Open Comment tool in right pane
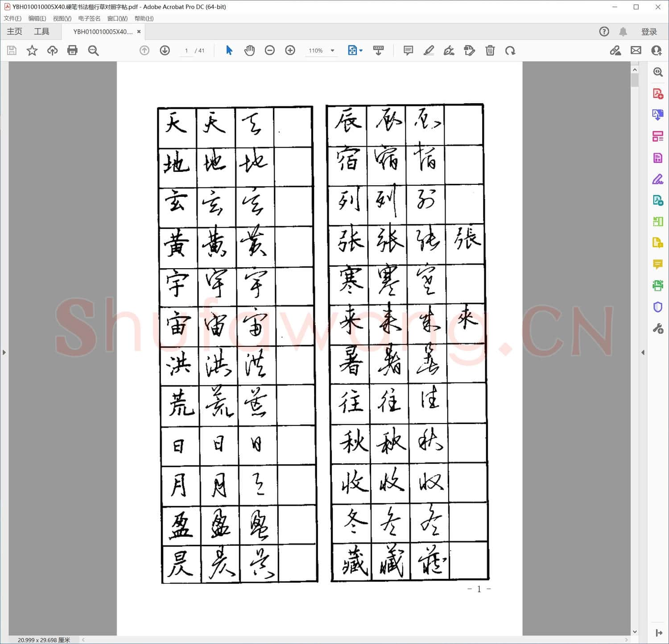The image size is (669, 644). (x=658, y=264)
